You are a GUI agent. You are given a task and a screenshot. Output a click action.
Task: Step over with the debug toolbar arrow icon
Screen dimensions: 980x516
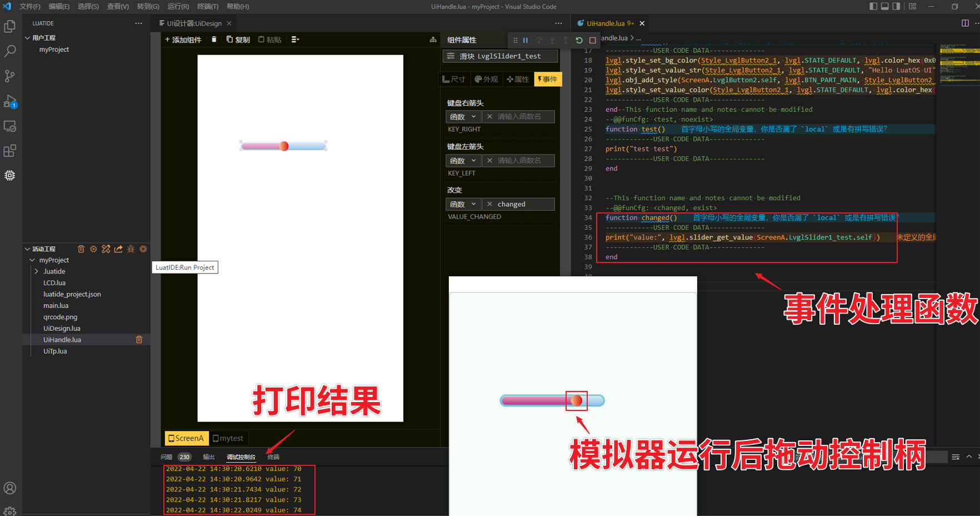point(538,40)
